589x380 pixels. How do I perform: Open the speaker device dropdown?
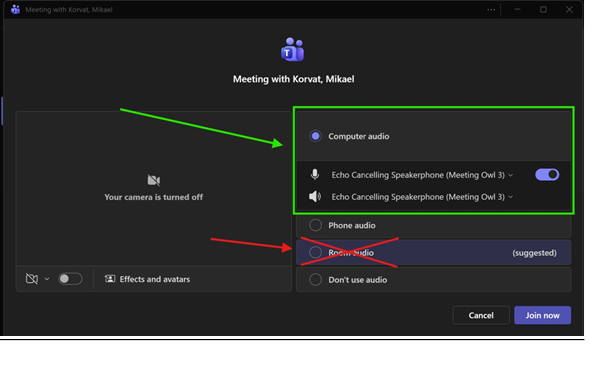click(x=422, y=197)
